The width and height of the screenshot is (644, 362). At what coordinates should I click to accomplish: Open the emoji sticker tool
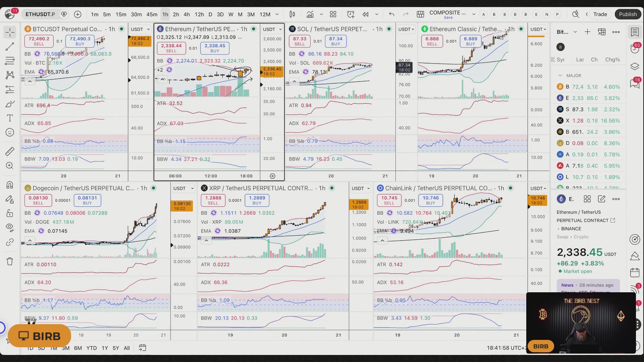point(10,132)
